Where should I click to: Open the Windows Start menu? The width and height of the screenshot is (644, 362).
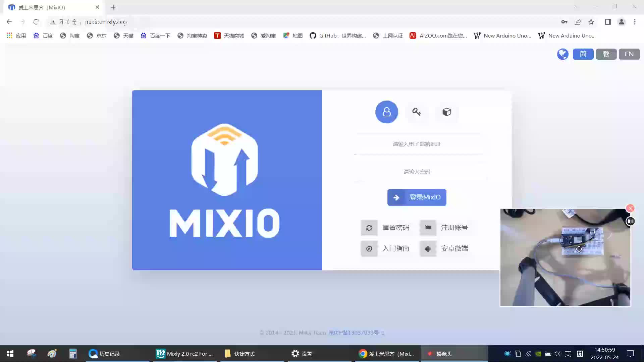[x=10, y=354]
